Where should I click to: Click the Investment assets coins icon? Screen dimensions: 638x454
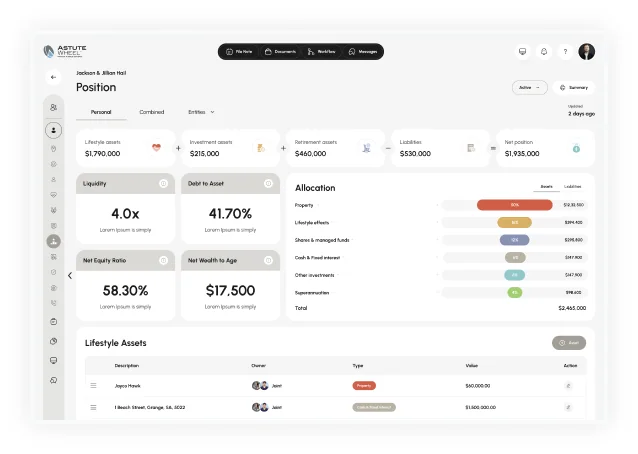[x=261, y=148]
